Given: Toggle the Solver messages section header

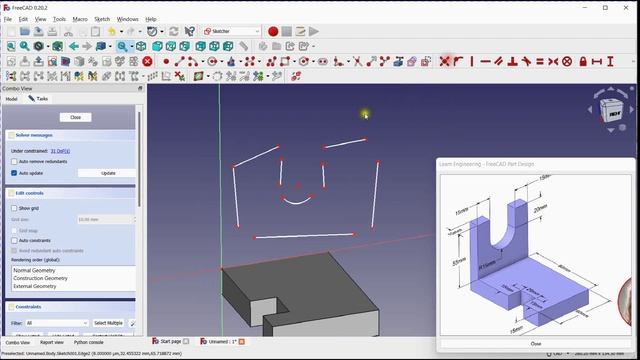Looking at the screenshot, I should [x=70, y=135].
